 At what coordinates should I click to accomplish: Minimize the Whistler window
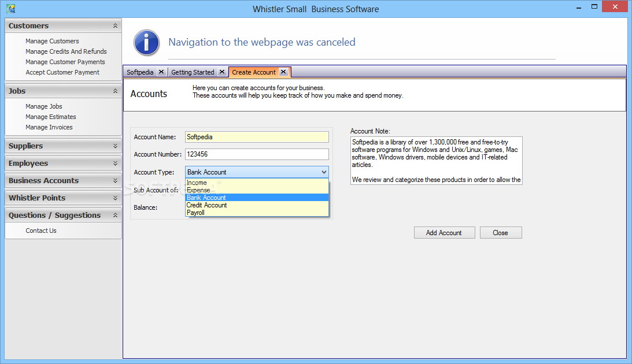coord(579,7)
